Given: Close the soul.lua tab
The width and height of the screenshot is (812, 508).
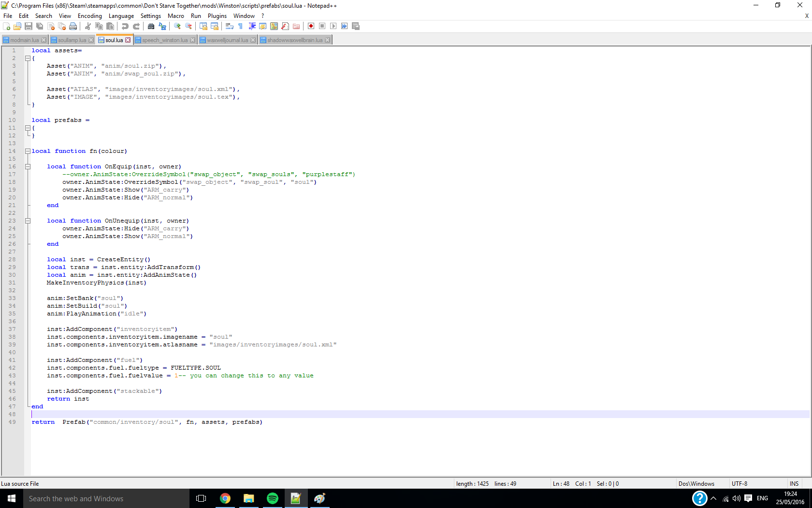Looking at the screenshot, I should pos(128,40).
